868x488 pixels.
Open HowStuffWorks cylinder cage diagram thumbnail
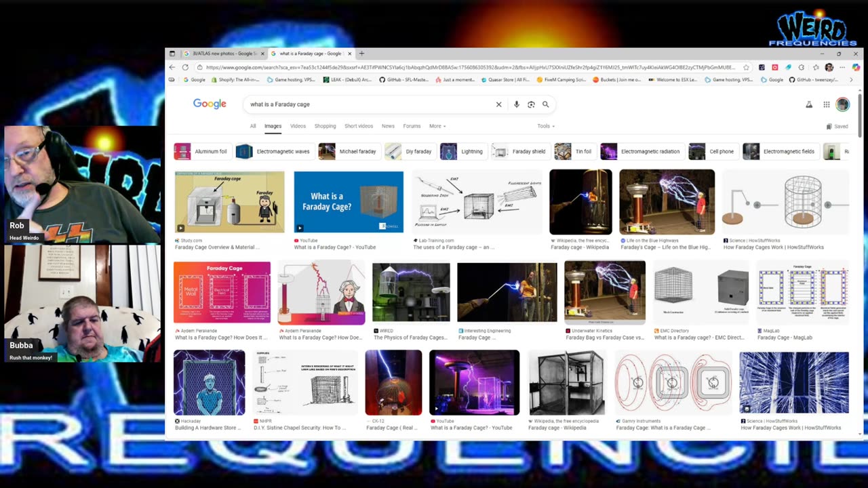785,202
